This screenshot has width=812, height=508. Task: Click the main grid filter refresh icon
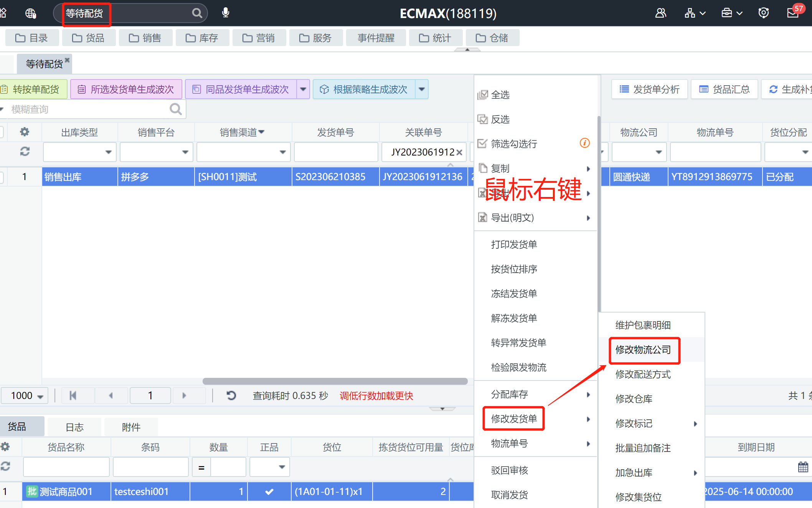(25, 152)
